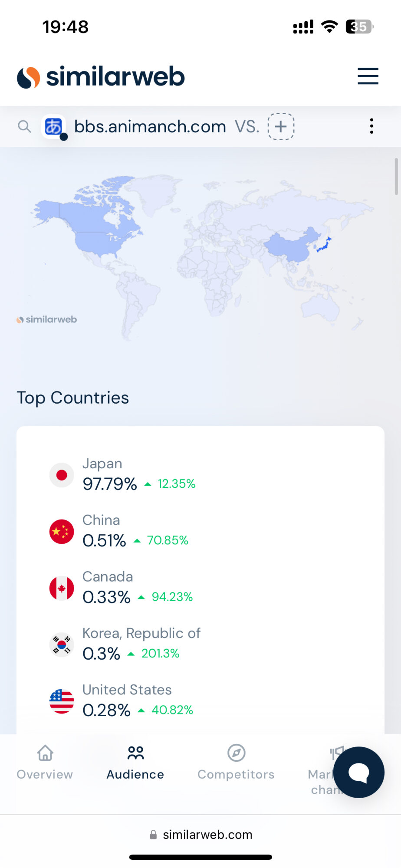
Task: Tap the United States flag icon
Action: coord(62,701)
